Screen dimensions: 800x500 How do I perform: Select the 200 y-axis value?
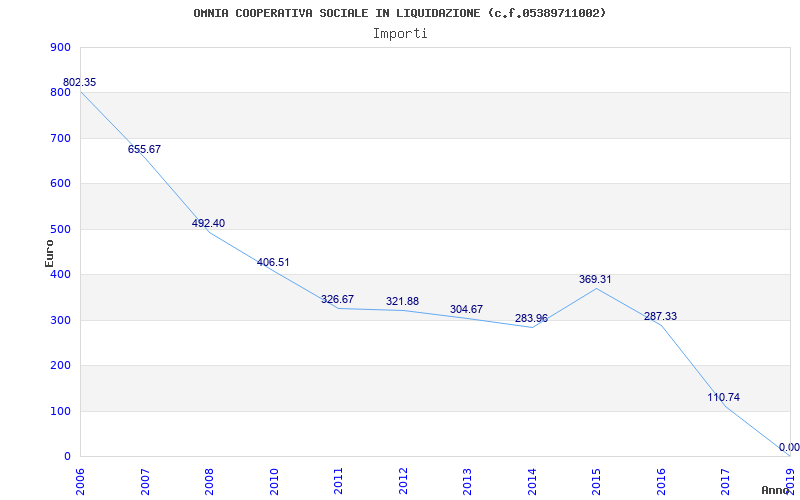[60, 366]
